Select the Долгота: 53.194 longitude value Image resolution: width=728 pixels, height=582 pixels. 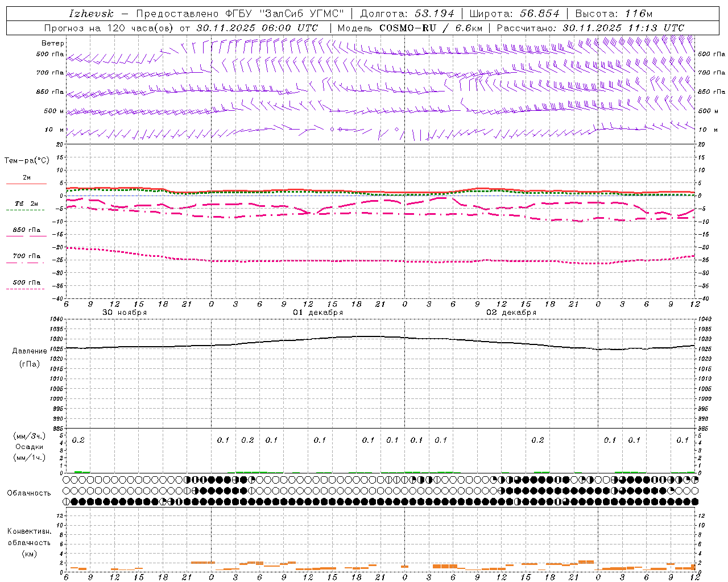407,14
